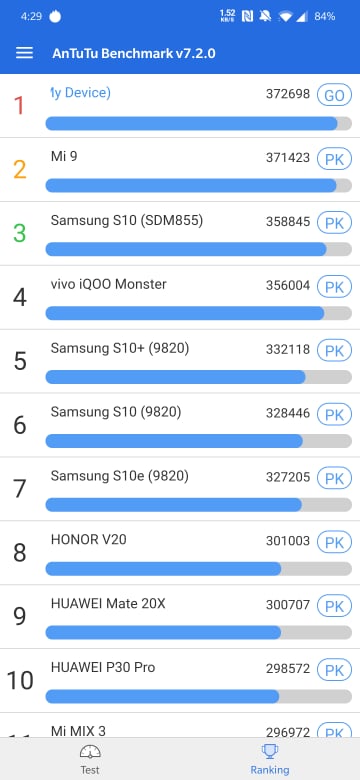Switch to the Ranking tab
This screenshot has height=780, width=360.
click(x=270, y=759)
